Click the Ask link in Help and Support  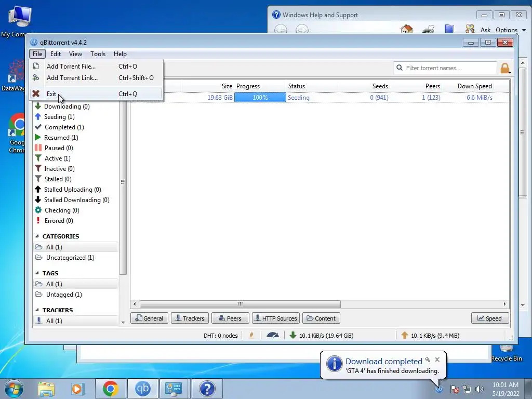tap(485, 30)
